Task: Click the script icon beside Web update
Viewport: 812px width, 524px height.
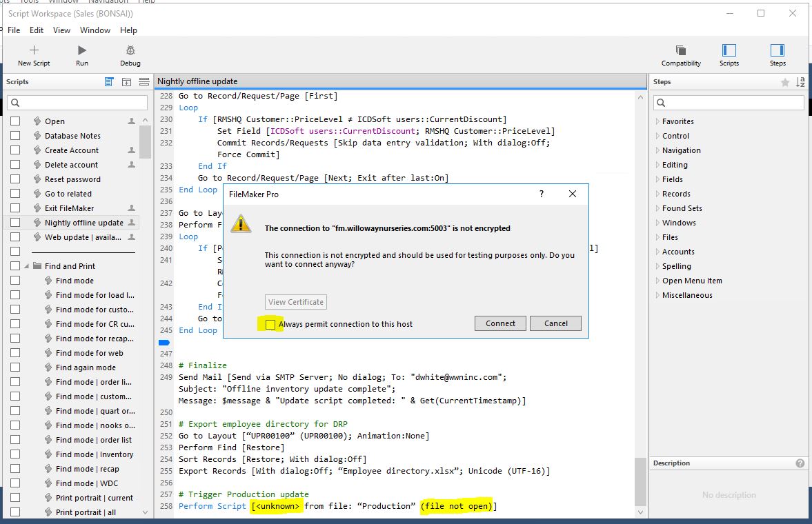Action: (x=37, y=237)
